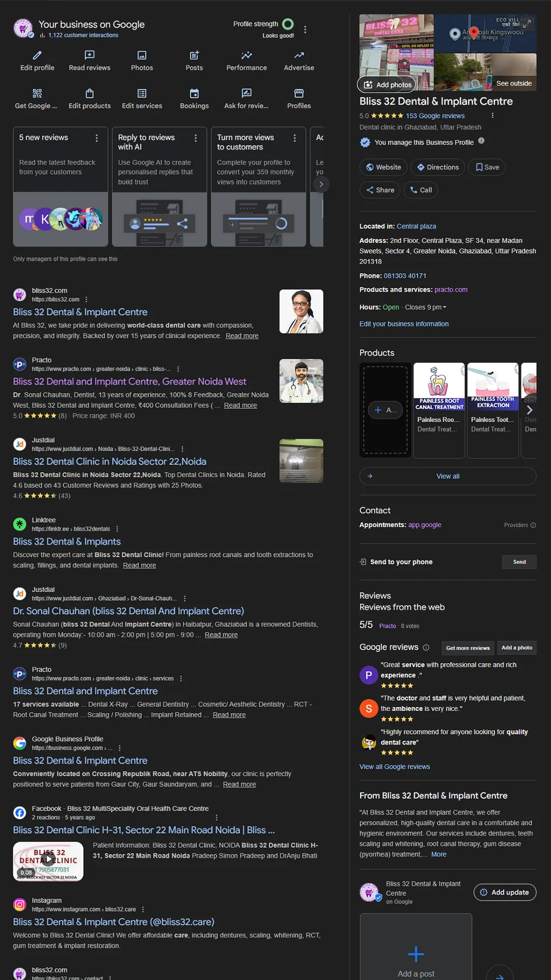Open Edit profile pencil icon
The image size is (551, 980).
click(37, 55)
